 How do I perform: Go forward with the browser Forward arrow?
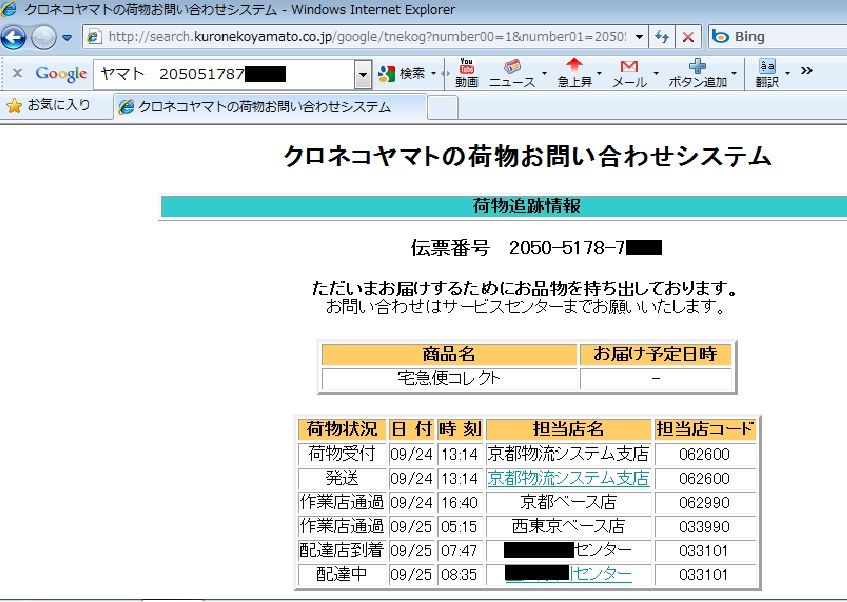pos(44,37)
